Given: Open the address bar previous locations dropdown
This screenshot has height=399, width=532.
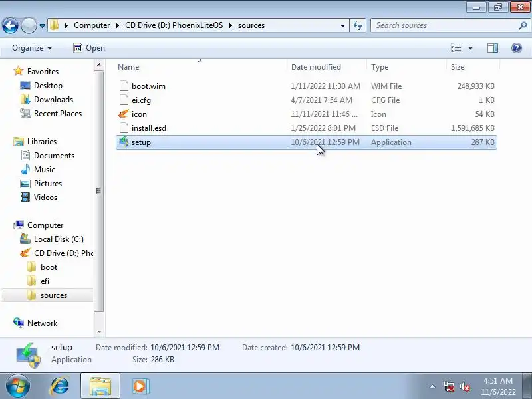Looking at the screenshot, I should (x=342, y=25).
